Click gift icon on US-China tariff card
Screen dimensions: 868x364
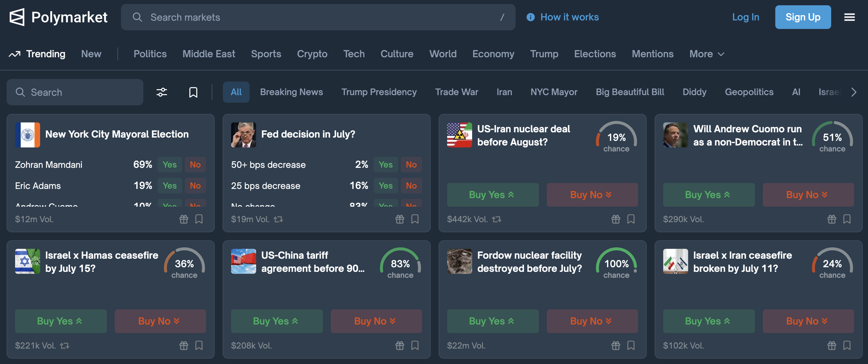(399, 346)
